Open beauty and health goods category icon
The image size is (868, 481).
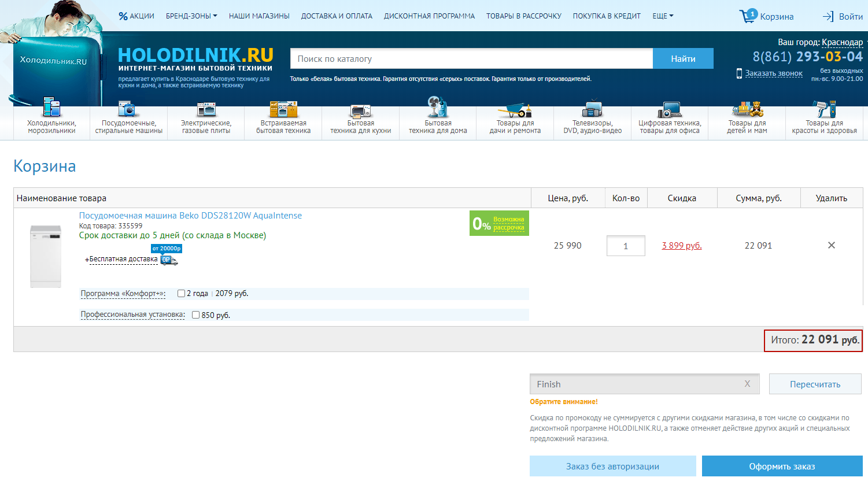825,109
